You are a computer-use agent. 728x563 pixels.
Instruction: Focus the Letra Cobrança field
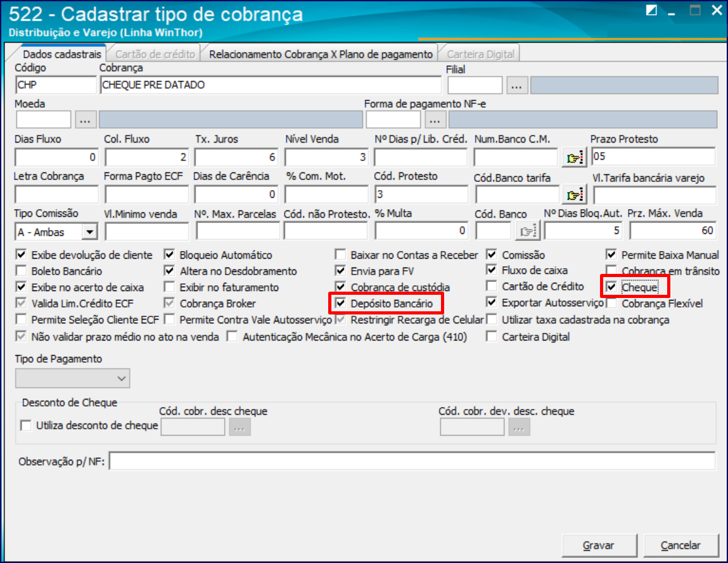pyautogui.click(x=56, y=194)
